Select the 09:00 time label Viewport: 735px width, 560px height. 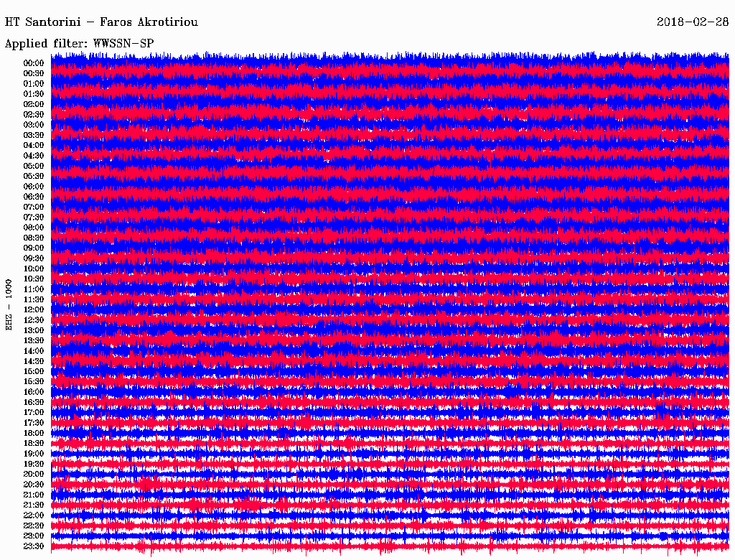pyautogui.click(x=34, y=248)
